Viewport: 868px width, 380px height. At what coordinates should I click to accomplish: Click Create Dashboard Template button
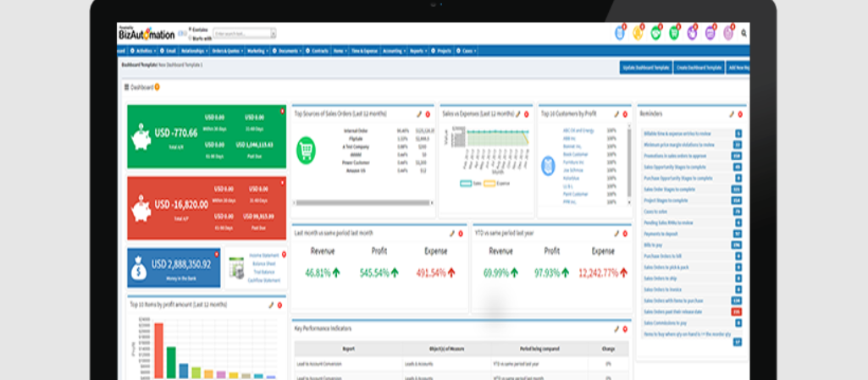pos(699,68)
